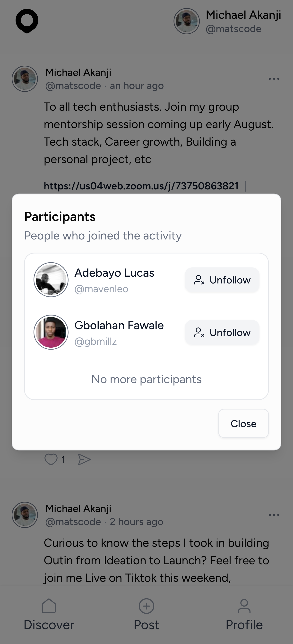Unfollow Adebayo Lucas
Viewport: 293px width, 644px height.
222,280
